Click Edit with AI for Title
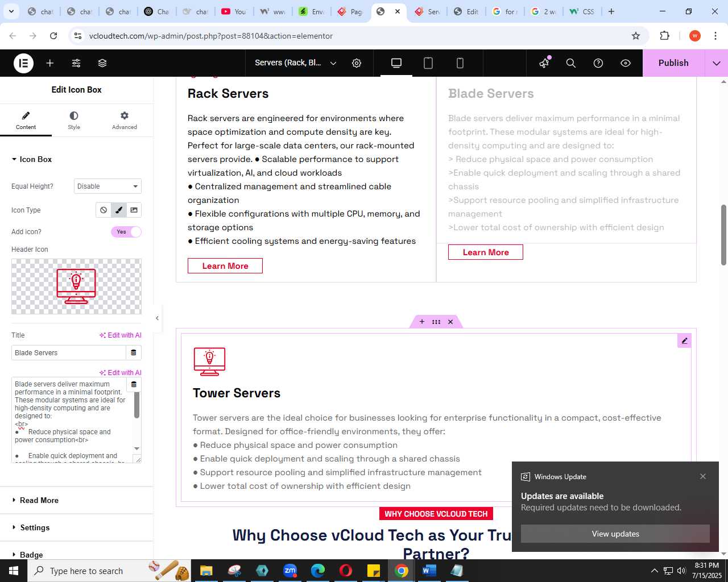 (121, 335)
